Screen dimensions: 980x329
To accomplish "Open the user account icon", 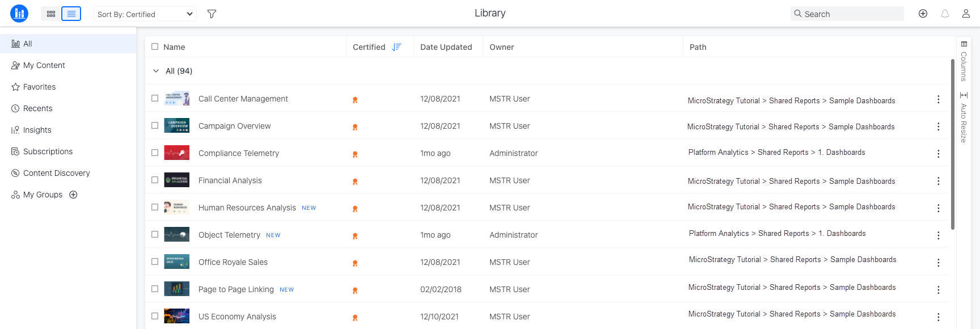I will (966, 14).
